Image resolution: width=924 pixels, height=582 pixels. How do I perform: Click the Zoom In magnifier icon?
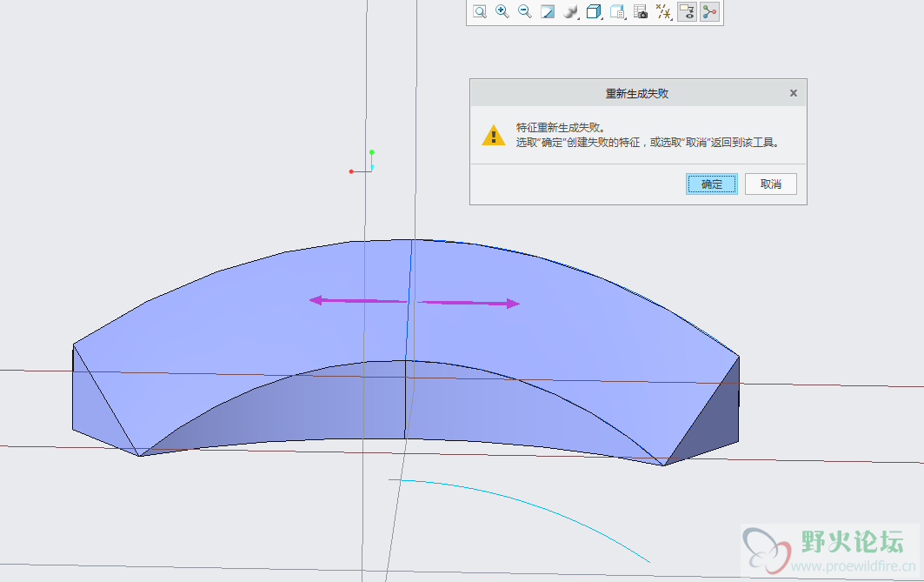(x=502, y=12)
